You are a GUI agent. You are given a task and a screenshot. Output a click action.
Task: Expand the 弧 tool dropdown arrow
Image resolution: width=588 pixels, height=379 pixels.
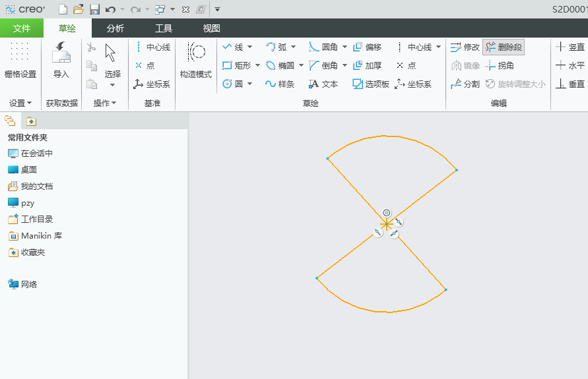[293, 47]
